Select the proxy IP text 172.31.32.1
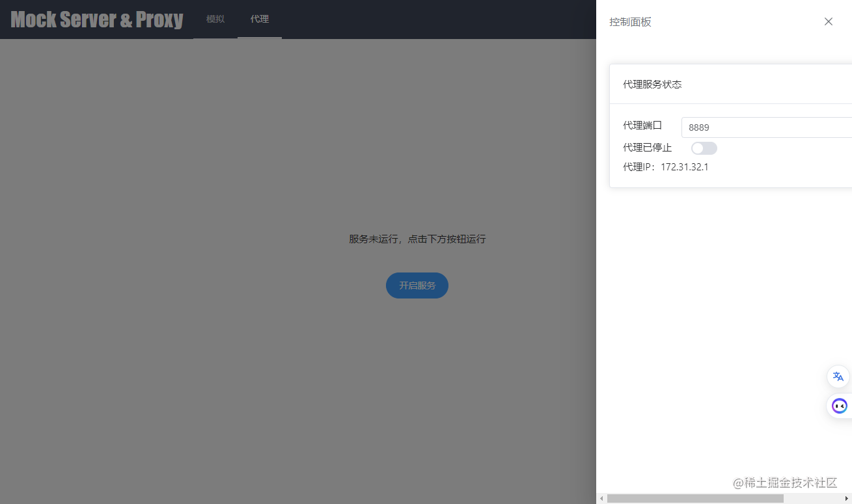 tap(685, 167)
